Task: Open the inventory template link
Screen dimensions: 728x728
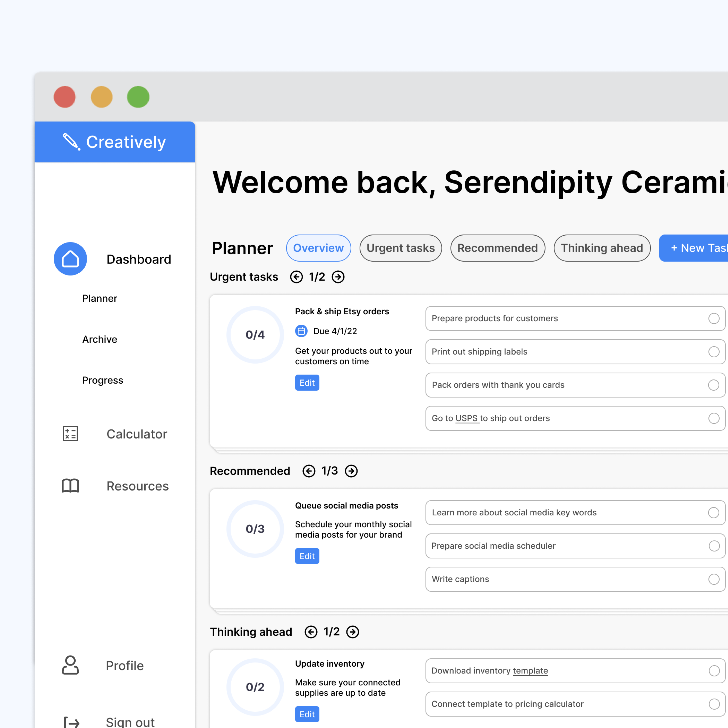Action: [x=531, y=671]
